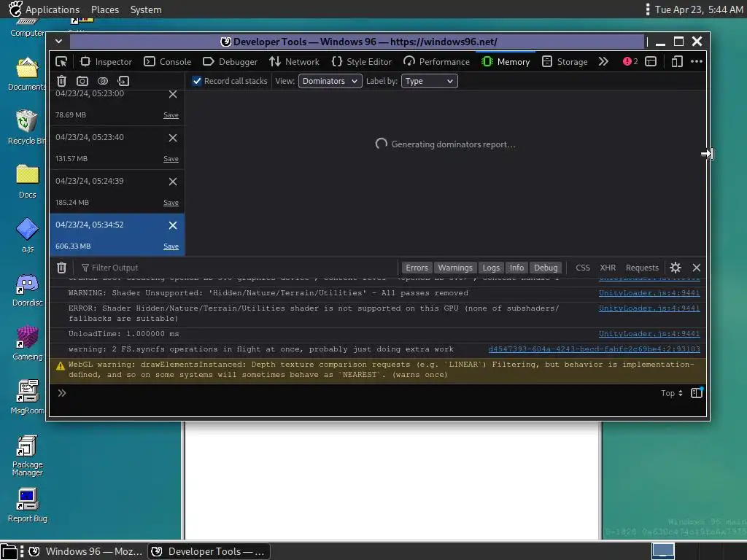The image size is (747, 560).
Task: Click the Filter Output field
Action: (x=239, y=268)
